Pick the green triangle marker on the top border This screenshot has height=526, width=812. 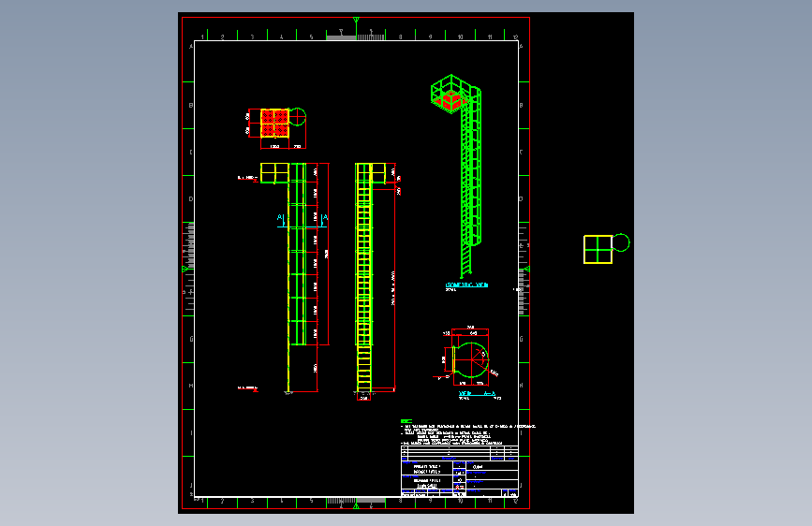[x=356, y=20]
